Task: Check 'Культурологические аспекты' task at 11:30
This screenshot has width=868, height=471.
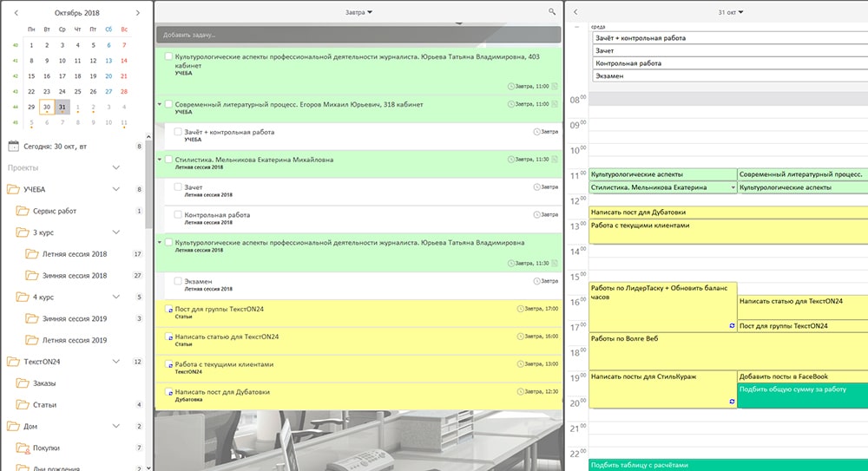Action: pyautogui.click(x=168, y=242)
